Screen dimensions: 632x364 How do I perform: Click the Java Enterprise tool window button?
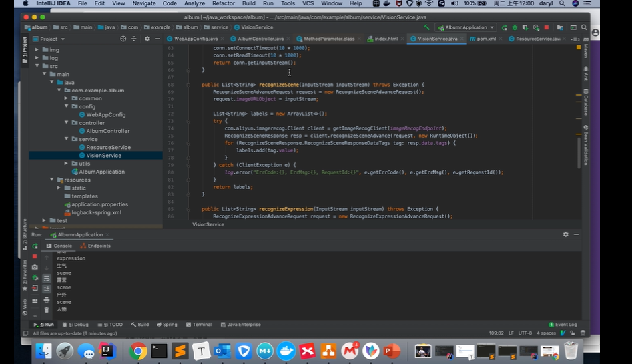click(240, 325)
